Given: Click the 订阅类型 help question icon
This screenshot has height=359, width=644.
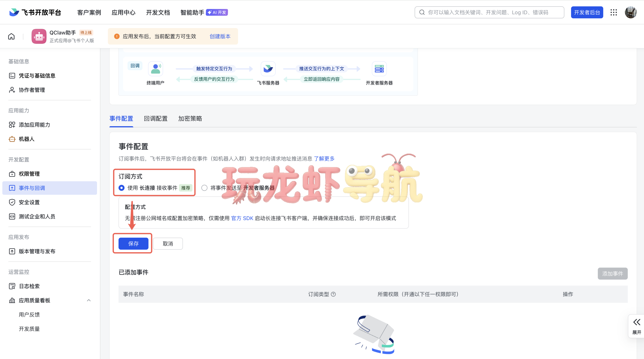Looking at the screenshot, I should pos(333,294).
